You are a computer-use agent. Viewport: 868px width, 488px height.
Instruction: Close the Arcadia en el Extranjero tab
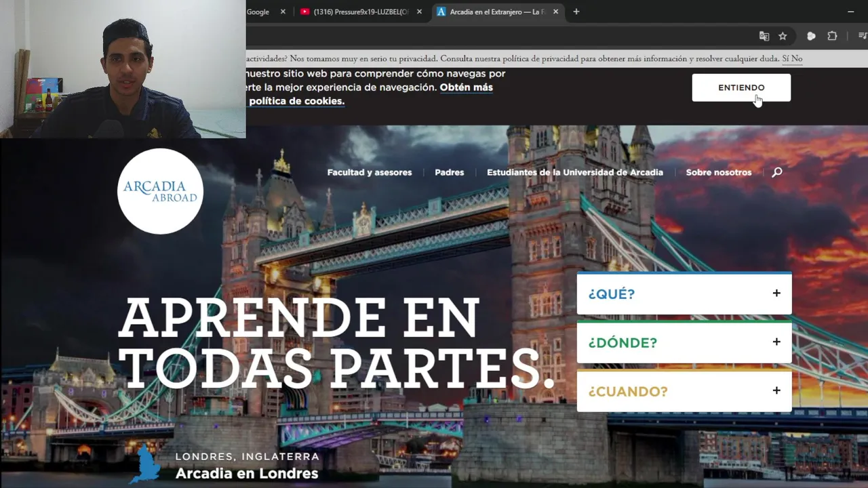tap(555, 12)
